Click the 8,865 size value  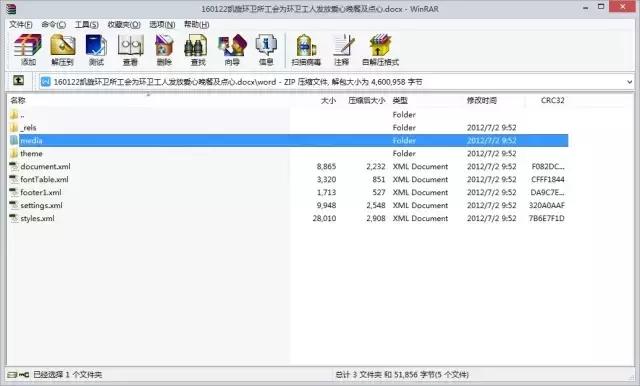coord(327,166)
